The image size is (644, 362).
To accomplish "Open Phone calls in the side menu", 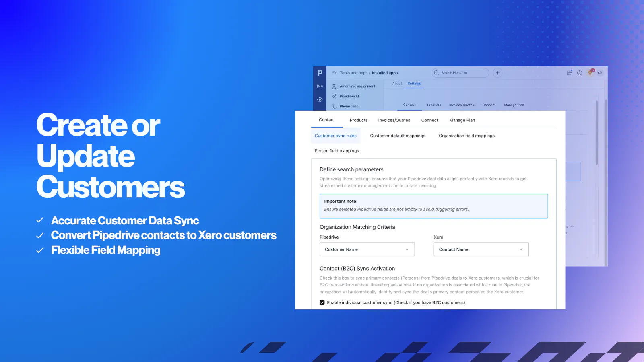I will [349, 106].
